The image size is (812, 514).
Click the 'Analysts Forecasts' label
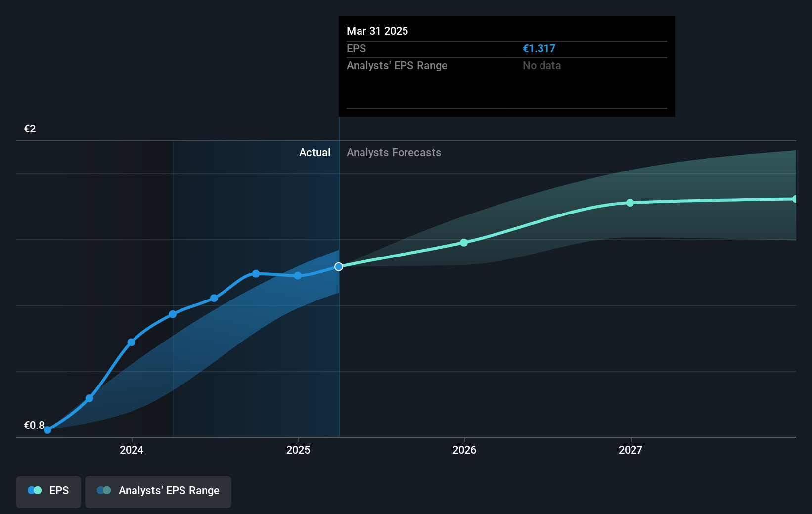394,153
